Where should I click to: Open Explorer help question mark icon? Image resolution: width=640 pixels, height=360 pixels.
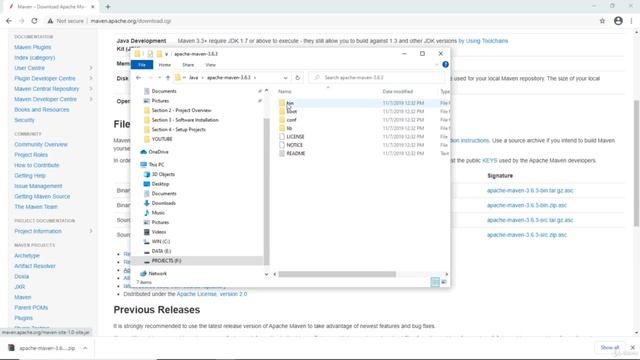(x=445, y=64)
